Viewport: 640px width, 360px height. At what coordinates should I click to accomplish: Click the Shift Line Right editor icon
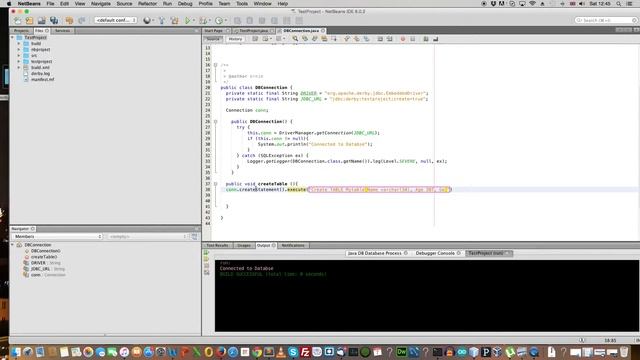(390, 39)
